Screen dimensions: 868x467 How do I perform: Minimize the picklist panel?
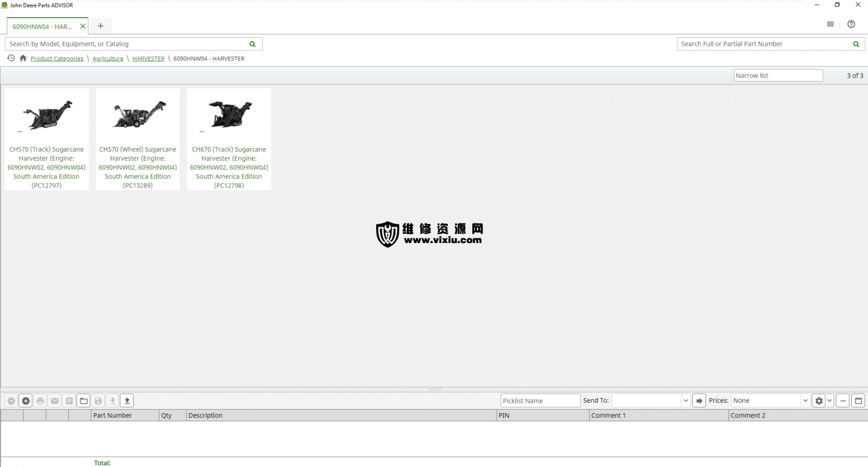click(843, 400)
